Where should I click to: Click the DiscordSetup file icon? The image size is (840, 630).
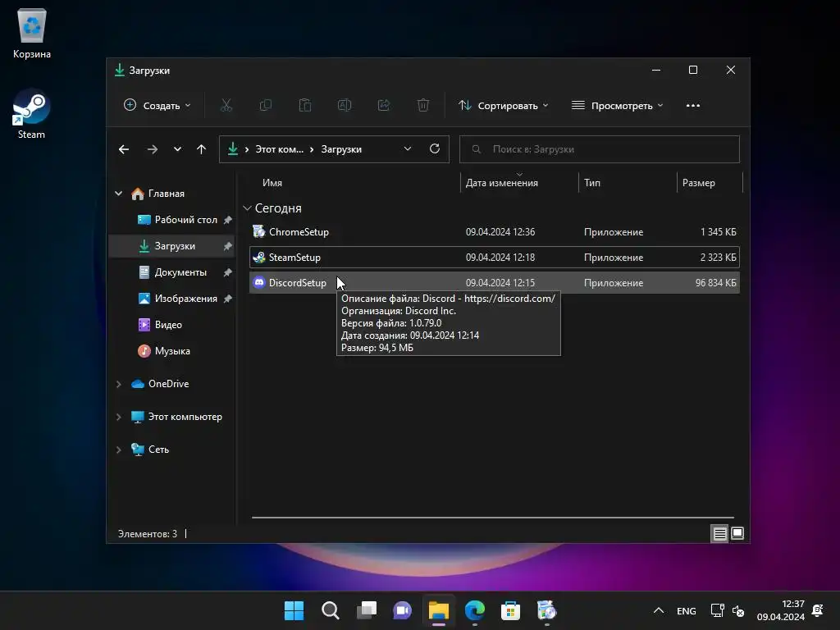click(258, 282)
